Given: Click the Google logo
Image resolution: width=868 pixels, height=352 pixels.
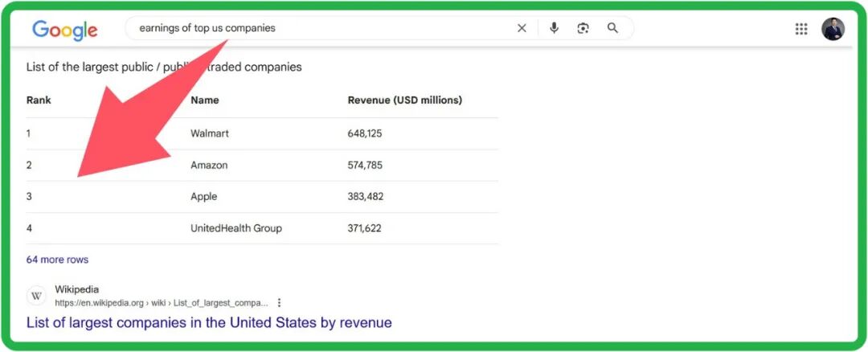Looking at the screenshot, I should (x=64, y=30).
